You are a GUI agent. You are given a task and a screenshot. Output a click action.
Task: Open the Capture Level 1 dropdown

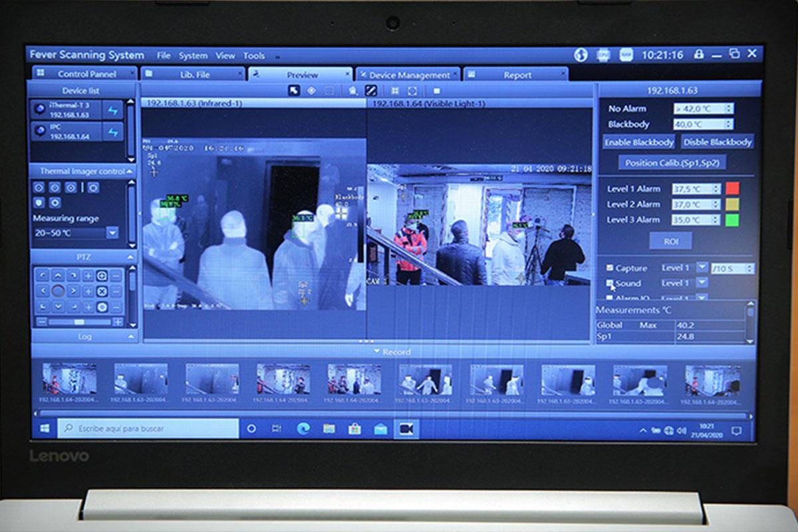click(702, 267)
